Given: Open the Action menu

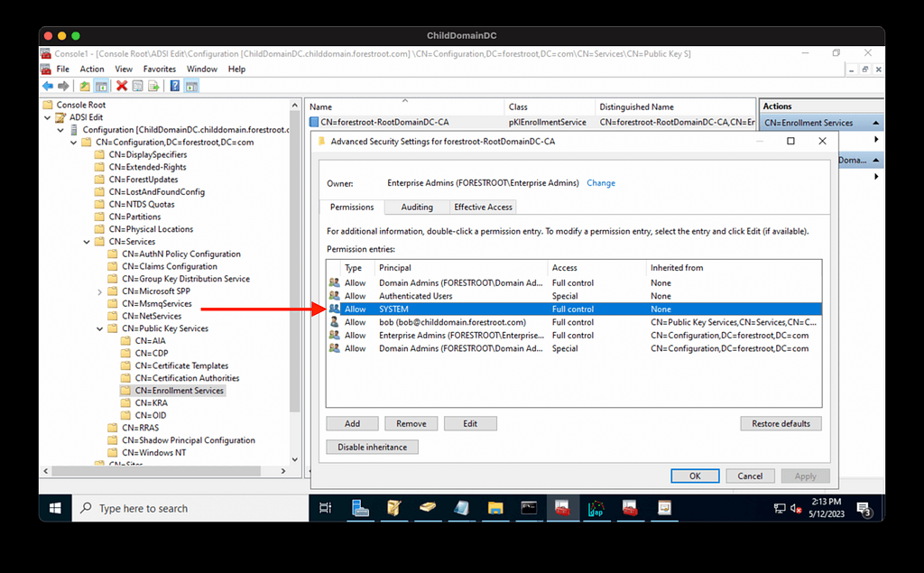Looking at the screenshot, I should 92,69.
